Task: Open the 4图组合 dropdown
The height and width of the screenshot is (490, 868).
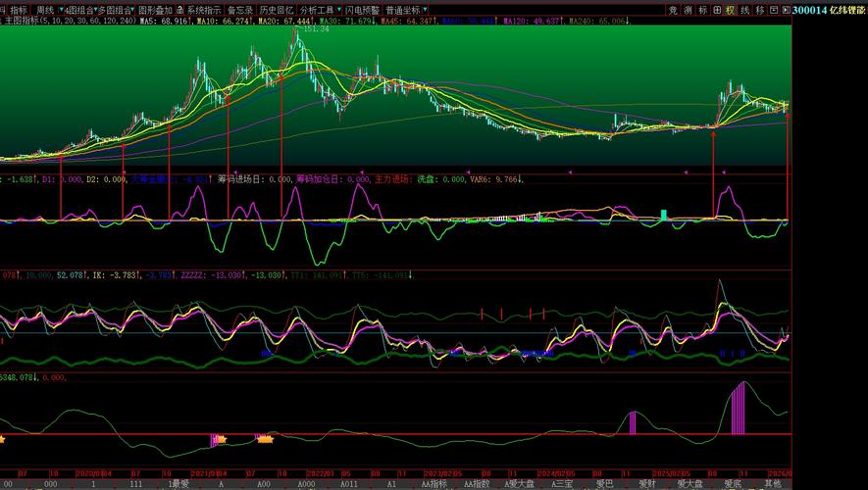Action: click(79, 10)
